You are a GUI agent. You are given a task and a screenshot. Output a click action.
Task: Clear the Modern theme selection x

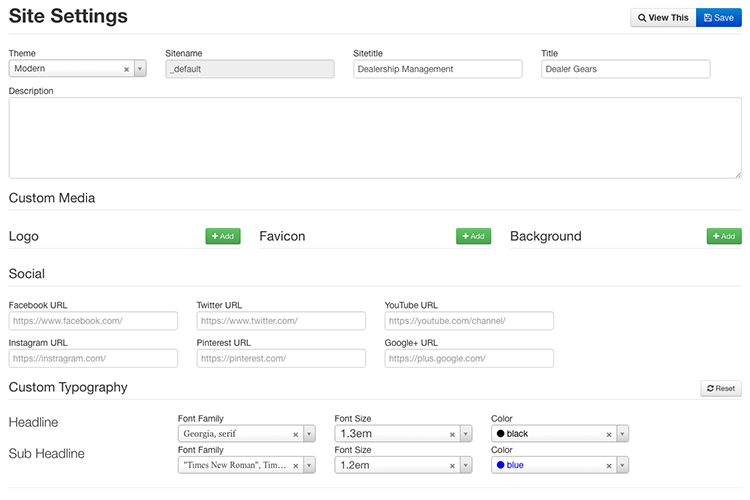pyautogui.click(x=126, y=69)
